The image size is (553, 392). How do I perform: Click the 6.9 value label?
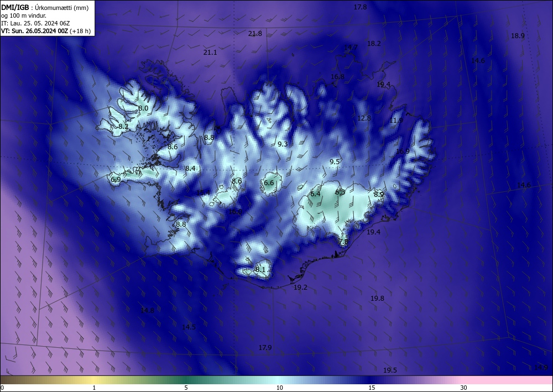click(x=116, y=180)
